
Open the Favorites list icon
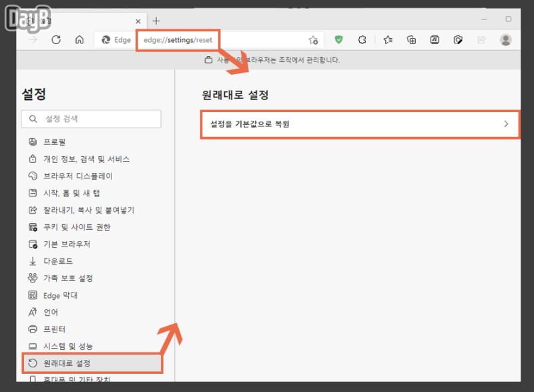(388, 40)
